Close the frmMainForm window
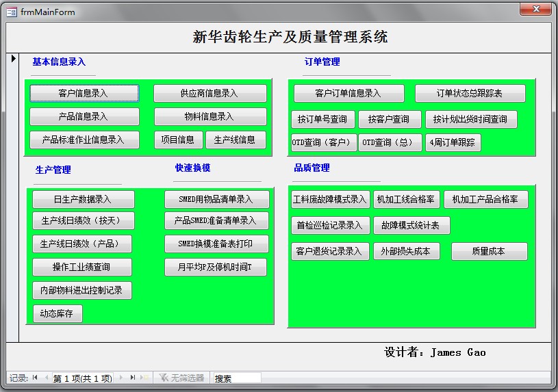Screen dimensions: 558x392 536,9
